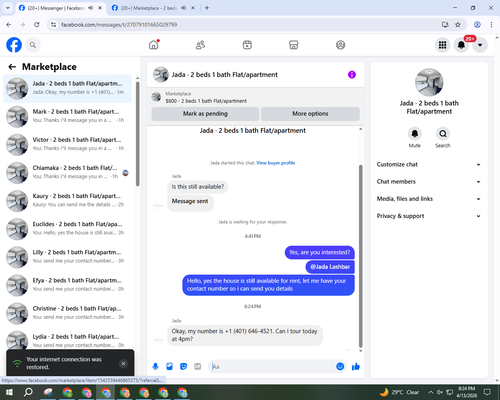The height and width of the screenshot is (400, 500).
Task: Click the large listing photo in right panel
Action: tap(429, 82)
